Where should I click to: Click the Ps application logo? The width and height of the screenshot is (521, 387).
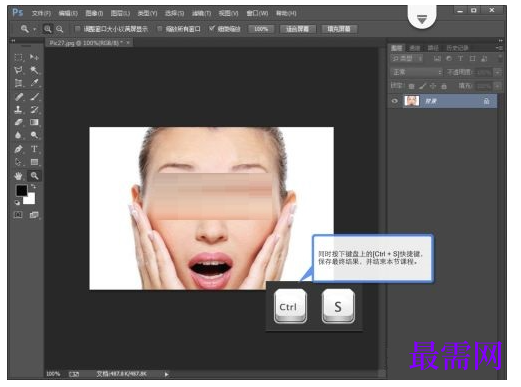(x=18, y=13)
